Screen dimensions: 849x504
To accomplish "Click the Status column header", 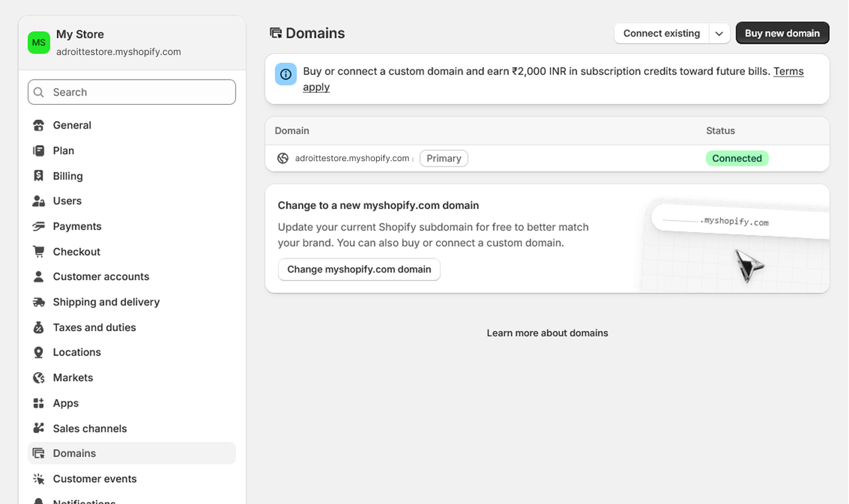I will click(720, 131).
